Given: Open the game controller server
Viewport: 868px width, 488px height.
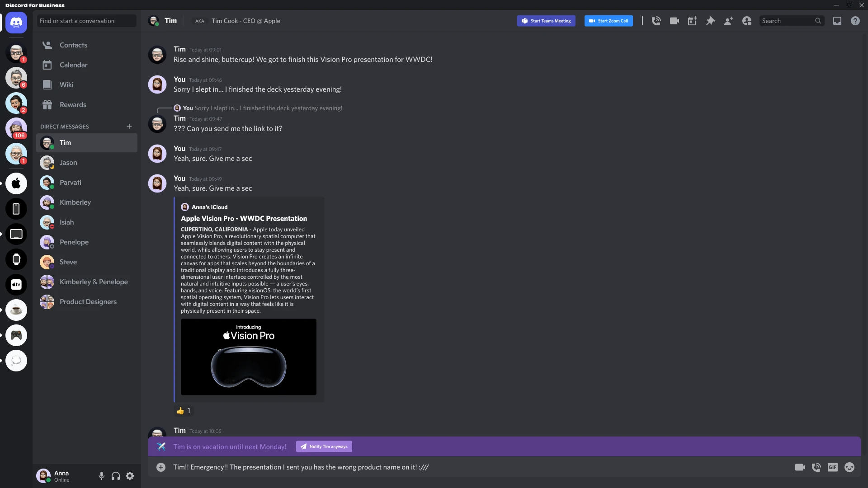Looking at the screenshot, I should coord(16,335).
